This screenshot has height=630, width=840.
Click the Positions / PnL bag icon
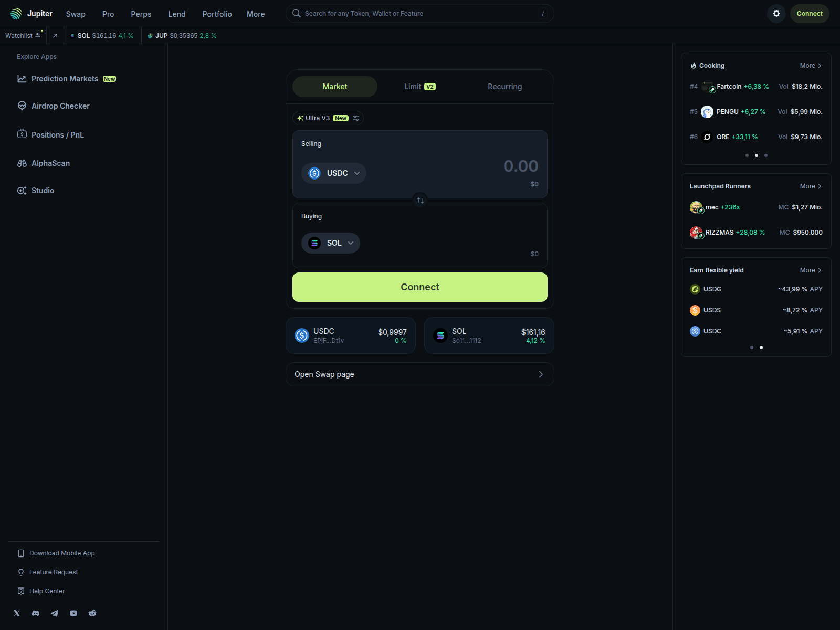(x=22, y=134)
